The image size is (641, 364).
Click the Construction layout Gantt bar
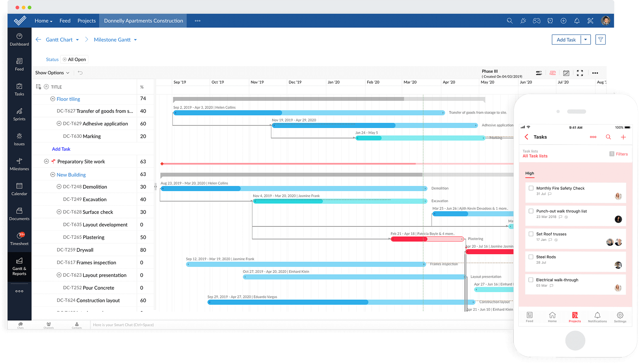pos(341,302)
